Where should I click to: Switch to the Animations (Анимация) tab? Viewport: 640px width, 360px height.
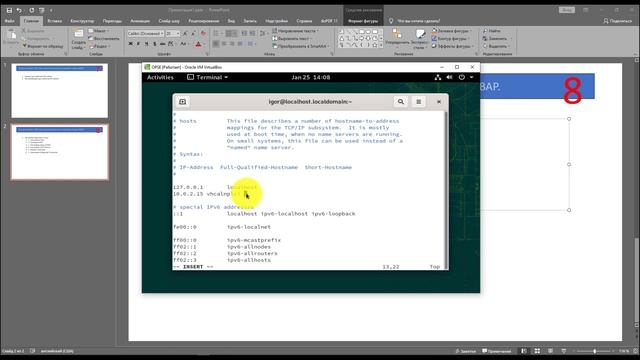pyautogui.click(x=140, y=20)
